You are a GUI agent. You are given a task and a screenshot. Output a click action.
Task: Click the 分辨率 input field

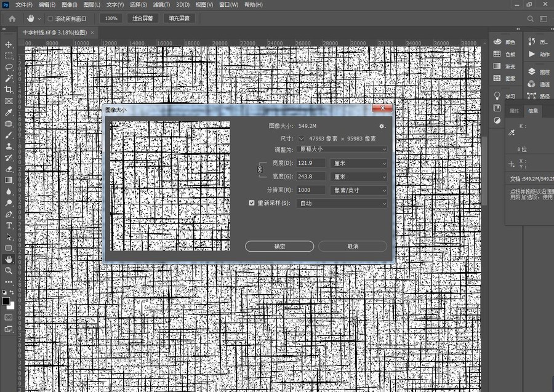tap(311, 190)
